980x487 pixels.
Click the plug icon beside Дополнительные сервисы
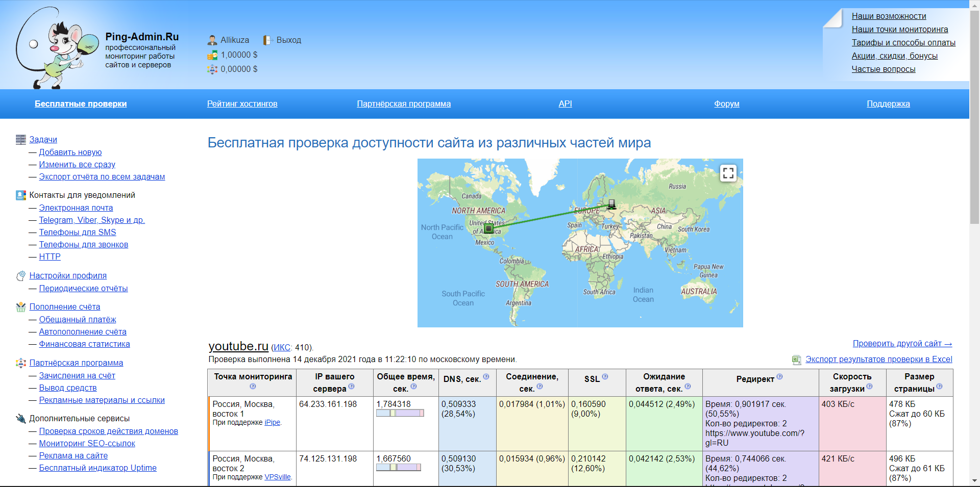click(x=21, y=419)
